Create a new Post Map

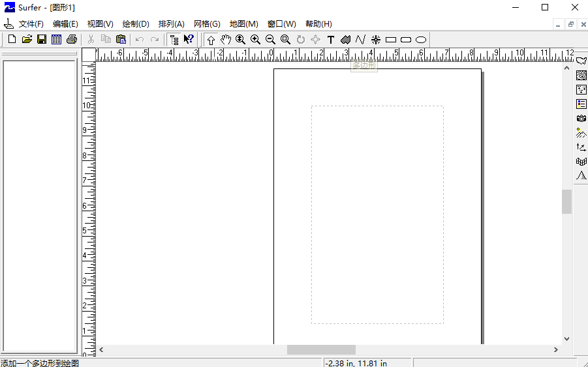(581, 89)
